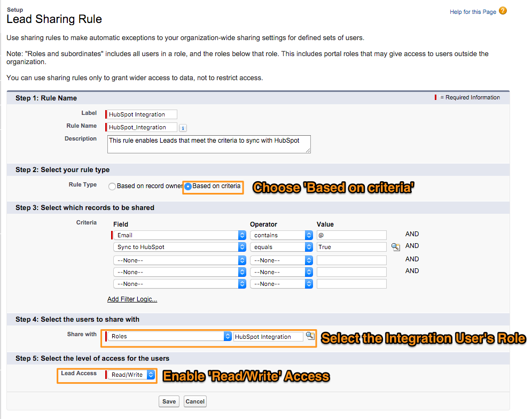532x419 pixels.
Task: Open the 'equals' operator dropdown
Action: tap(281, 247)
